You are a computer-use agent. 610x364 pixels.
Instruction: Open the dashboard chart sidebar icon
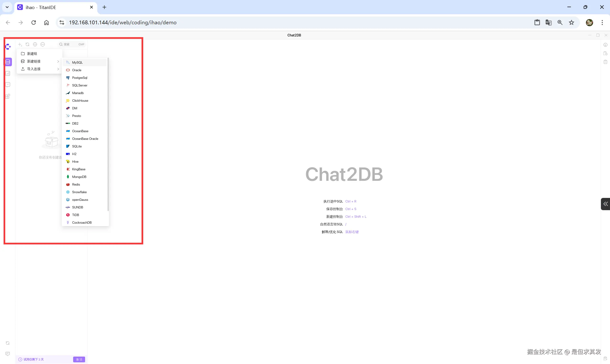tap(8, 73)
